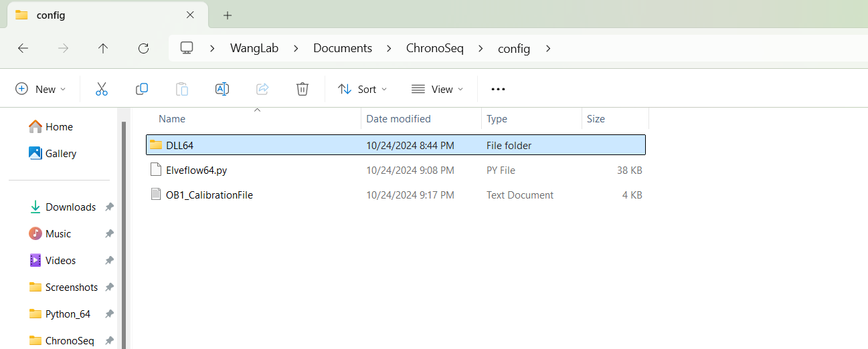Open a new tab with plus button

[228, 15]
